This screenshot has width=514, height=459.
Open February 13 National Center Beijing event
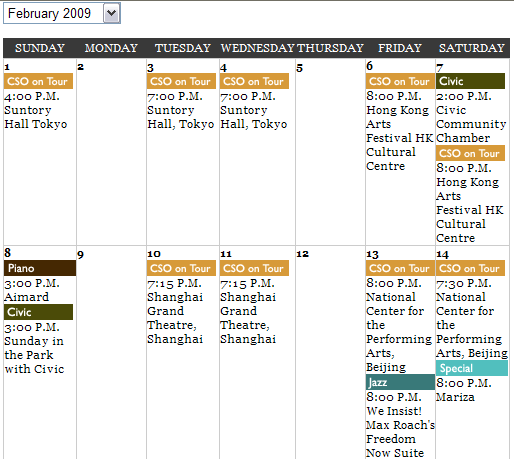coord(399,325)
